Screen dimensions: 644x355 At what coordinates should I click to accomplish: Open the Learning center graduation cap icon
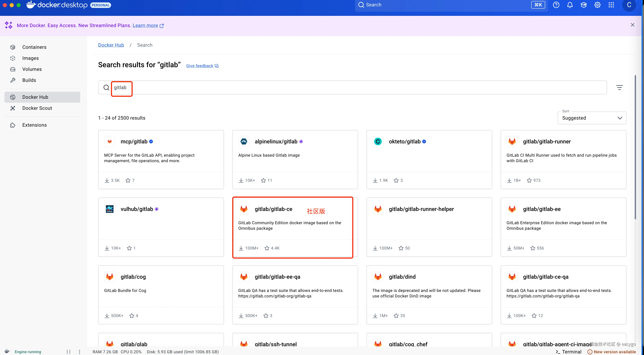coord(584,5)
